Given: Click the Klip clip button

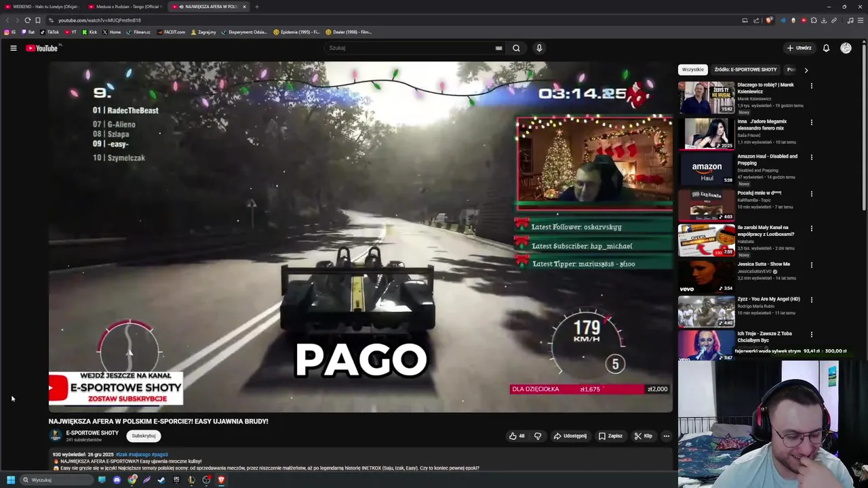Looking at the screenshot, I should point(644,436).
